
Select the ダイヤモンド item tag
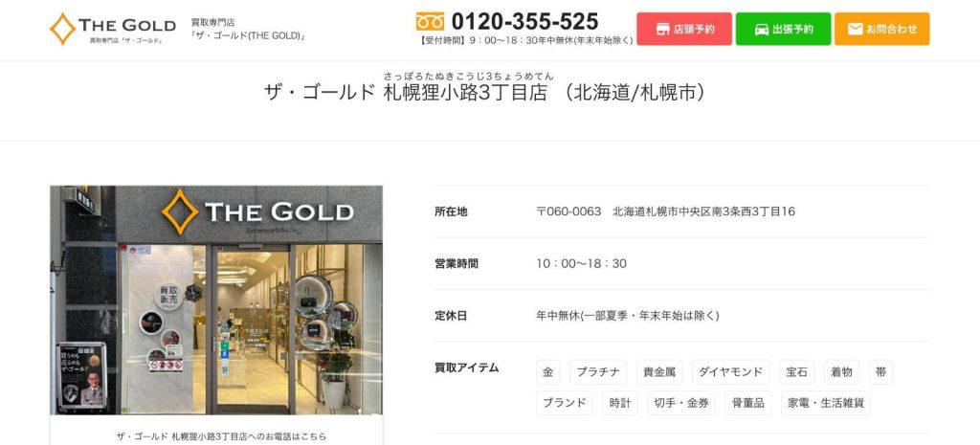point(730,372)
